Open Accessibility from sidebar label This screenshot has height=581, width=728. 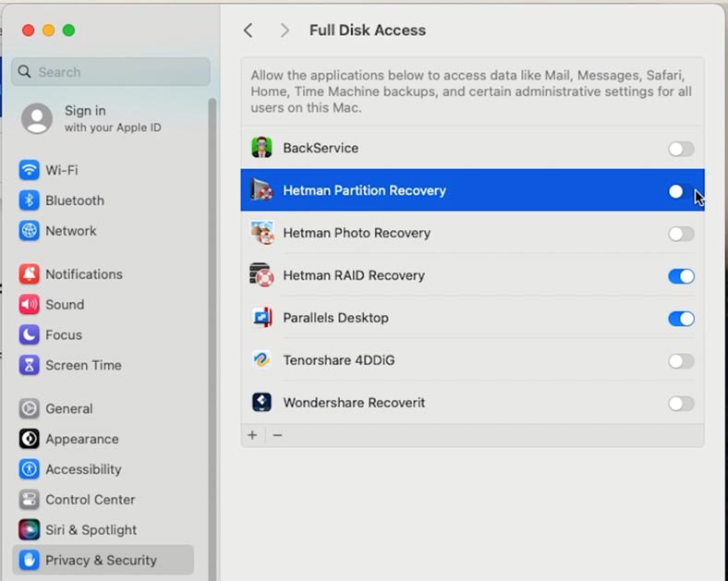(83, 469)
